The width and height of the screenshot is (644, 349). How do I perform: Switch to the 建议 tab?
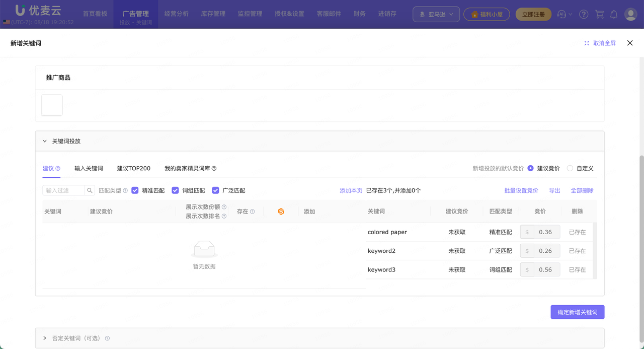click(48, 168)
